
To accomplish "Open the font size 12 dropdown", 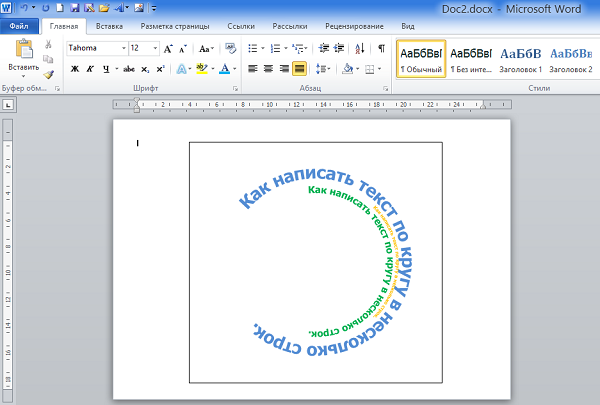I will tap(155, 48).
